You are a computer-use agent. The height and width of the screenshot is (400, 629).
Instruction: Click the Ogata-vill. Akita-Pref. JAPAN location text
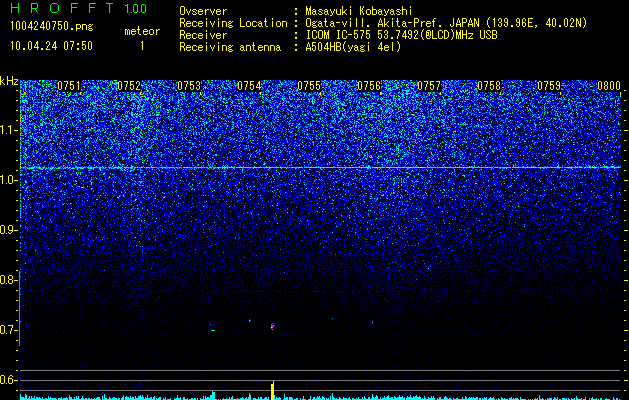[x=446, y=23]
